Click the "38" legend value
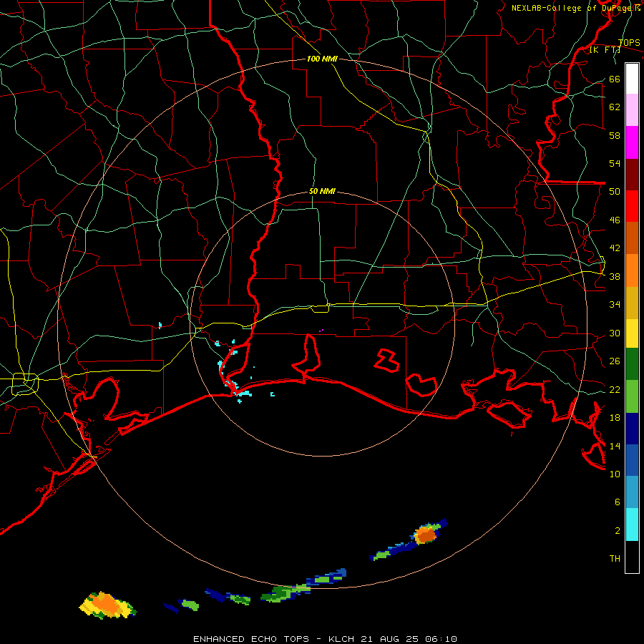Viewport: 644px width, 644px height. (615, 277)
